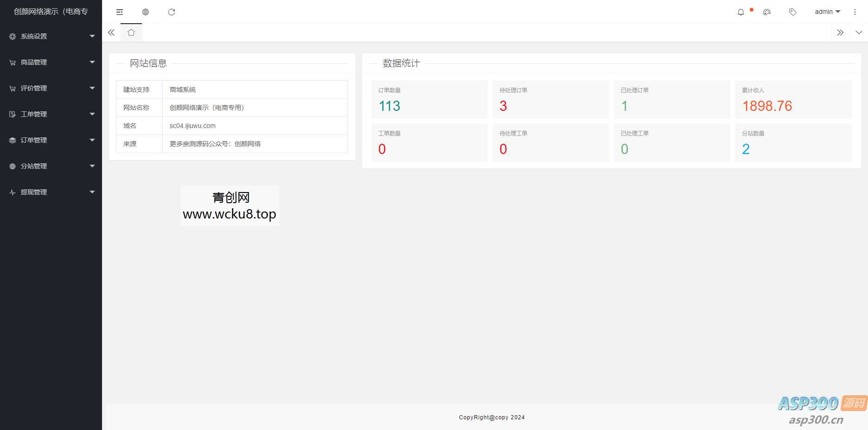
Task: Open the theme palette icon
Action: tap(767, 12)
